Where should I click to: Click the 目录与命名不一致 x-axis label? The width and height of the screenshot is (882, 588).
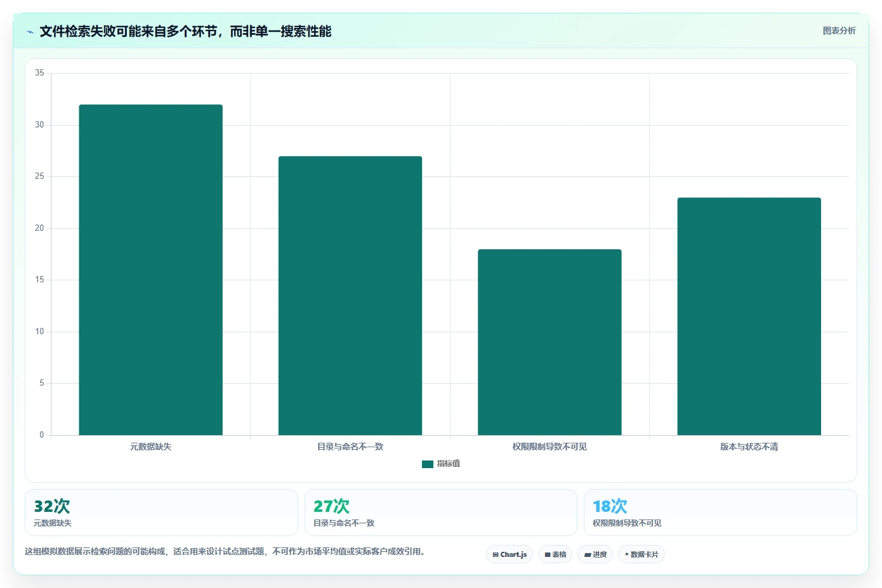(x=350, y=447)
